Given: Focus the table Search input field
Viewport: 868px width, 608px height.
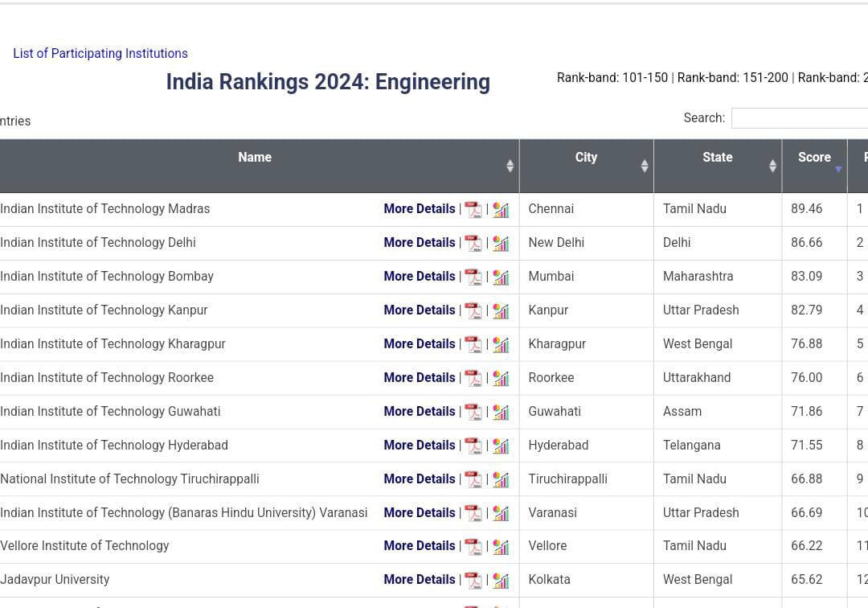Looking at the screenshot, I should (800, 118).
